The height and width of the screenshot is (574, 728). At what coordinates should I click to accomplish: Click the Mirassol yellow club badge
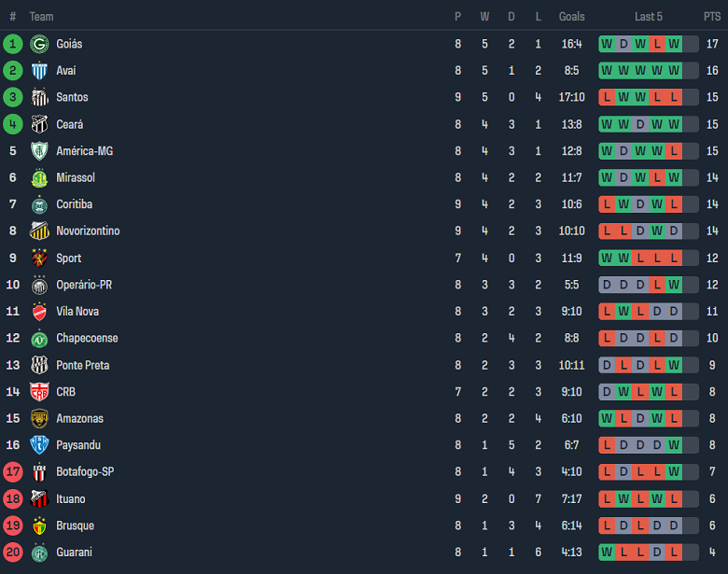39,178
